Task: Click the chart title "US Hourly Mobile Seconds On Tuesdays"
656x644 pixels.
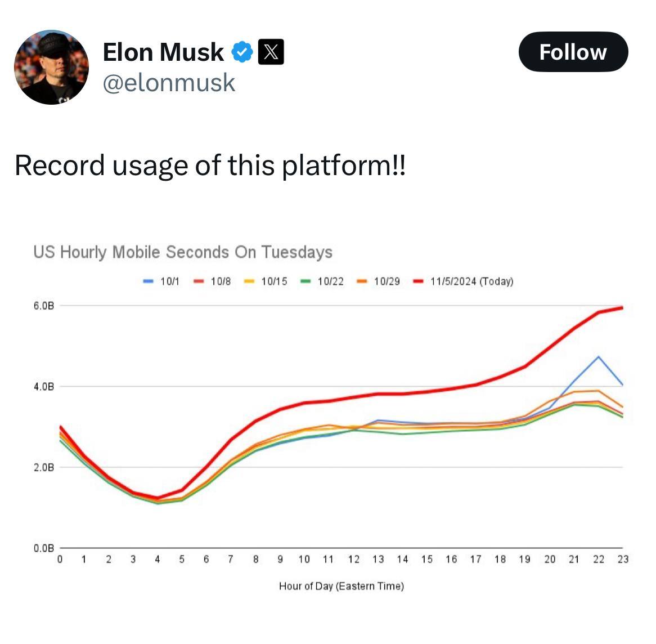Action: click(x=183, y=252)
